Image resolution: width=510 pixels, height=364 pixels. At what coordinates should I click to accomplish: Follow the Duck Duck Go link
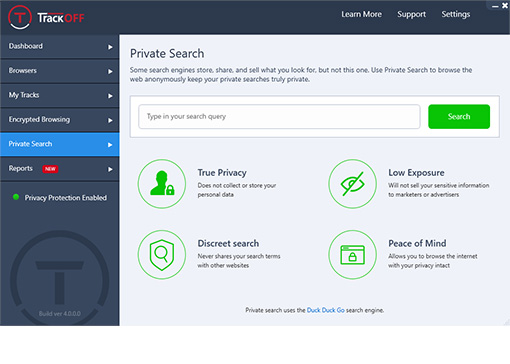pyautogui.click(x=325, y=310)
